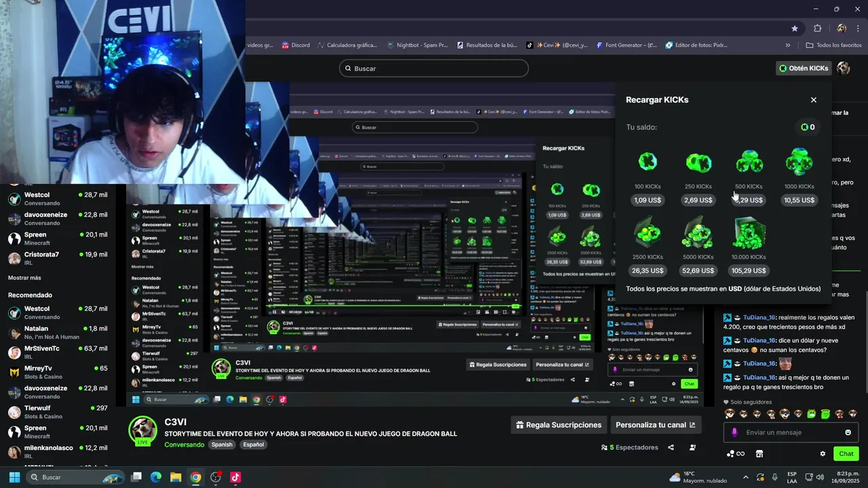
Task: Bookmark this page with the star icon
Action: [x=795, y=28]
